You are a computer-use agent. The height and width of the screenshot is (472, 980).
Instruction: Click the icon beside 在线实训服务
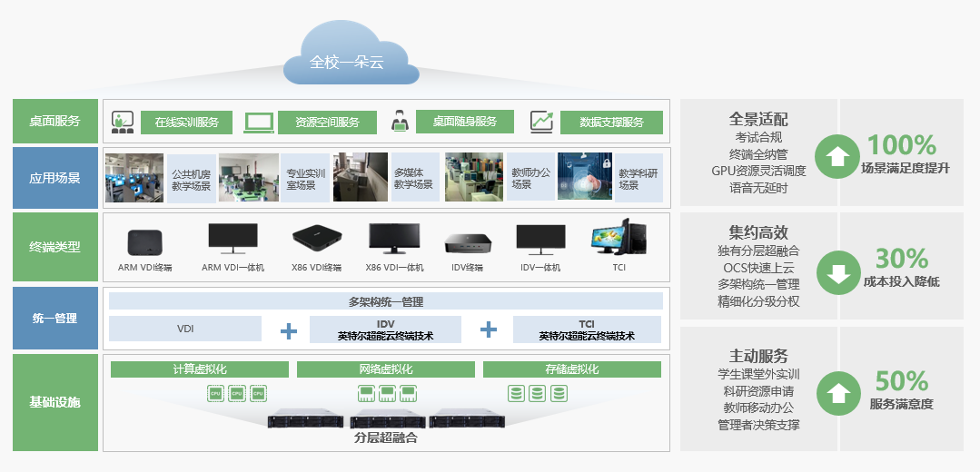[x=123, y=122]
